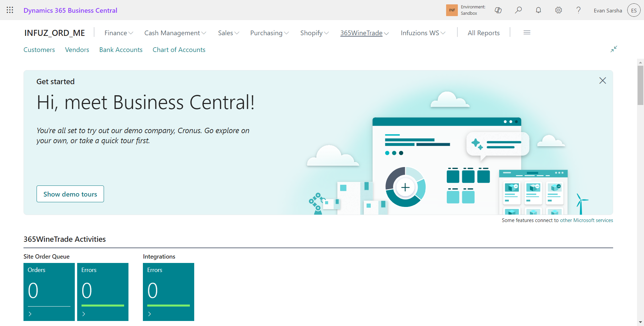This screenshot has width=644, height=326.
Task: Expand the Finance menu
Action: (x=119, y=33)
